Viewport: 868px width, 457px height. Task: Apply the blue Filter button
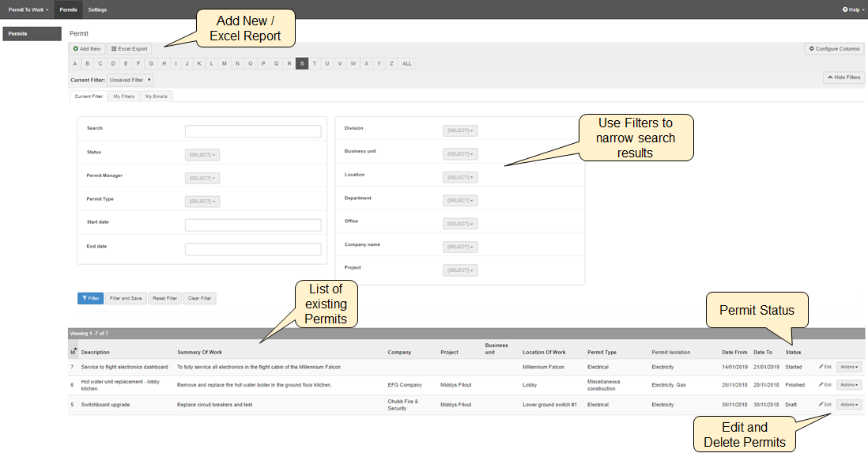click(90, 298)
